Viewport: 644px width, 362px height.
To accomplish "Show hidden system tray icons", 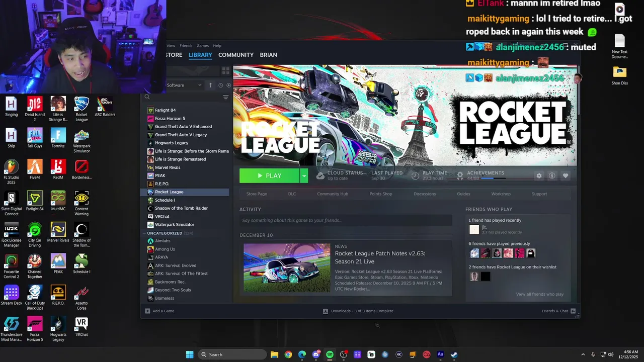I will [x=583, y=354].
